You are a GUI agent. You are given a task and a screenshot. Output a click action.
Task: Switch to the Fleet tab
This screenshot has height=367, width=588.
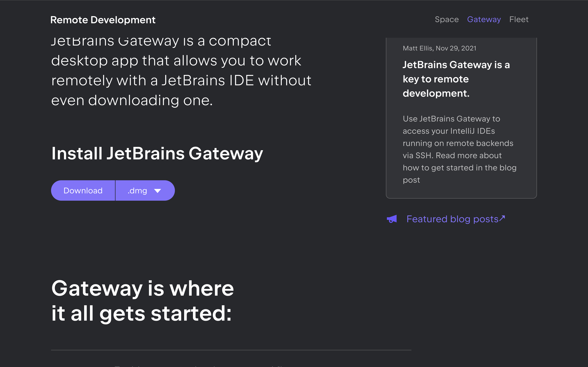[519, 19]
